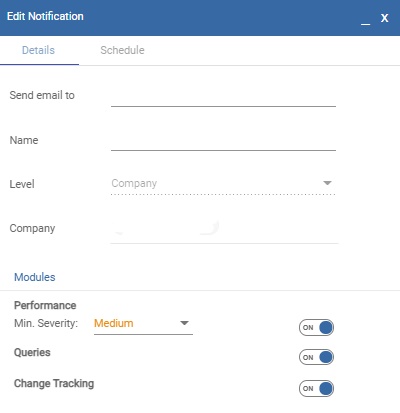Image resolution: width=400 pixels, height=413 pixels.
Task: Expand the Min. Severity dropdown arrow
Action: (x=184, y=323)
